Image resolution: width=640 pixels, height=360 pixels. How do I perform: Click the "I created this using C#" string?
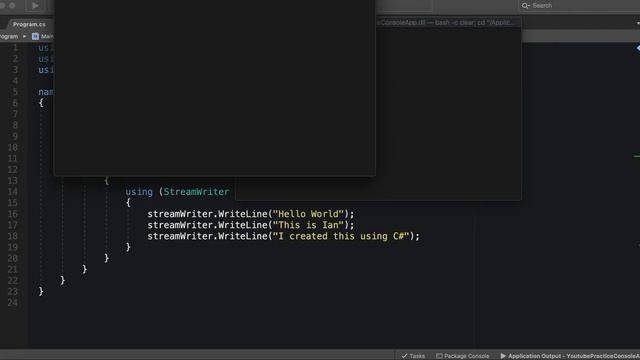(341, 236)
